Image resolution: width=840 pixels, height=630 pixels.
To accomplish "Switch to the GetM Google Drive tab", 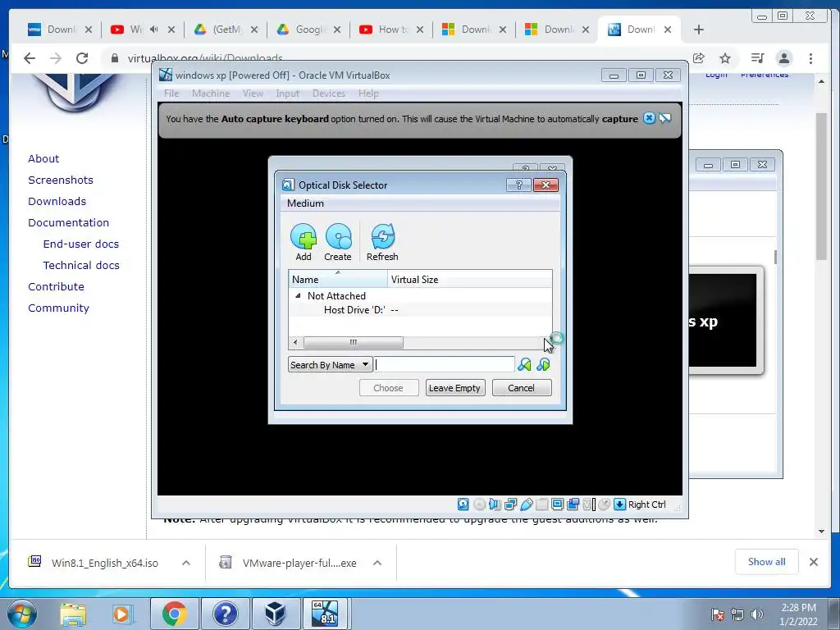I will (x=225, y=30).
